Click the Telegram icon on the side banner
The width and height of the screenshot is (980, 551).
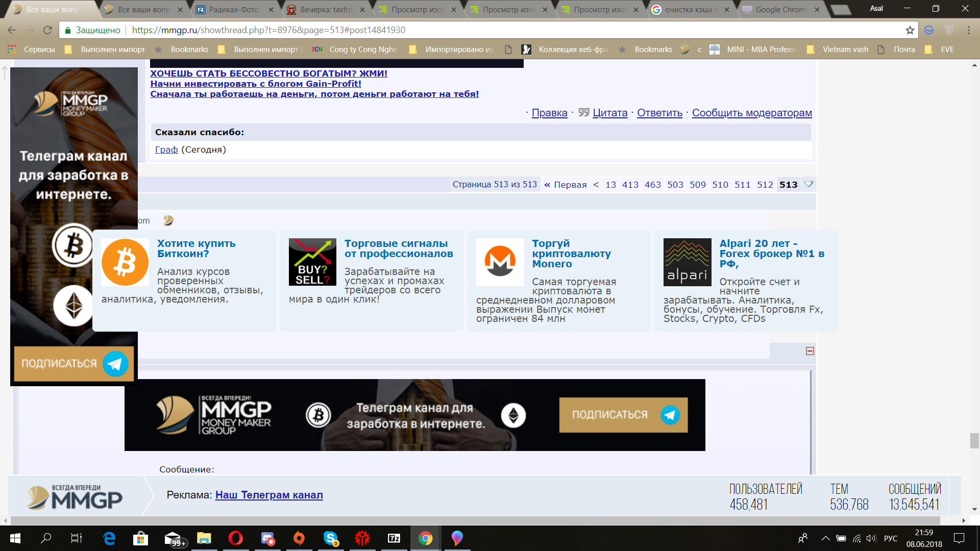pyautogui.click(x=115, y=364)
